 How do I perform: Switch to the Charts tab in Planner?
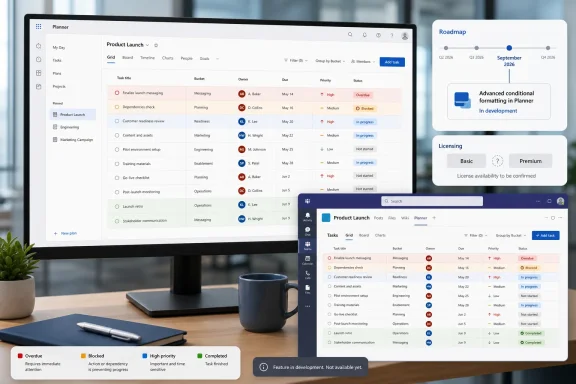pyautogui.click(x=168, y=58)
